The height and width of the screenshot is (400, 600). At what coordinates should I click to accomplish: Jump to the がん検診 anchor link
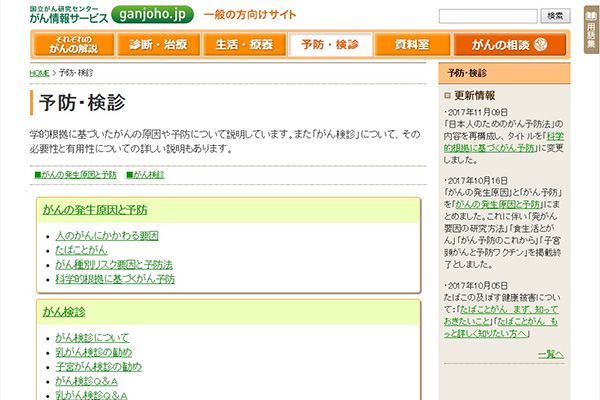click(x=144, y=174)
